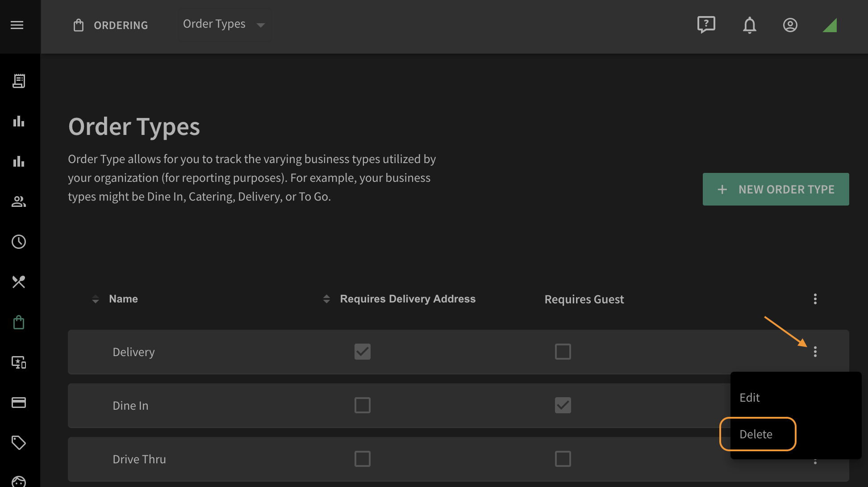This screenshot has width=868, height=487.
Task: Expand the Order Types dropdown
Action: (225, 25)
